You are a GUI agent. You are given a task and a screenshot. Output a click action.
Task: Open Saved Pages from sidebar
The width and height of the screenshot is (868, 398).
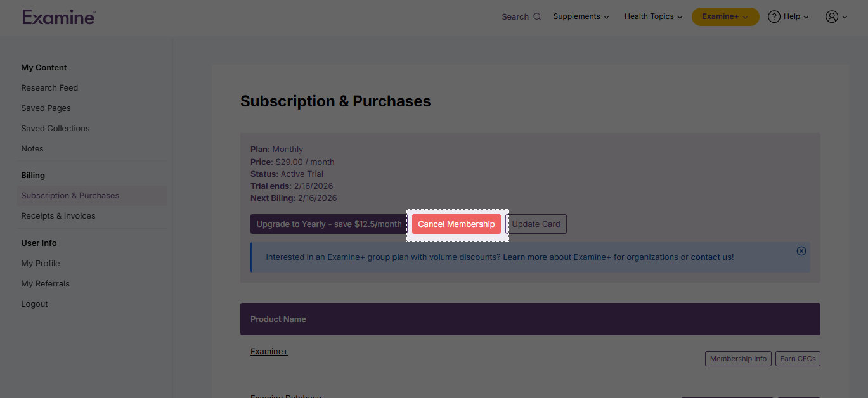tap(46, 108)
